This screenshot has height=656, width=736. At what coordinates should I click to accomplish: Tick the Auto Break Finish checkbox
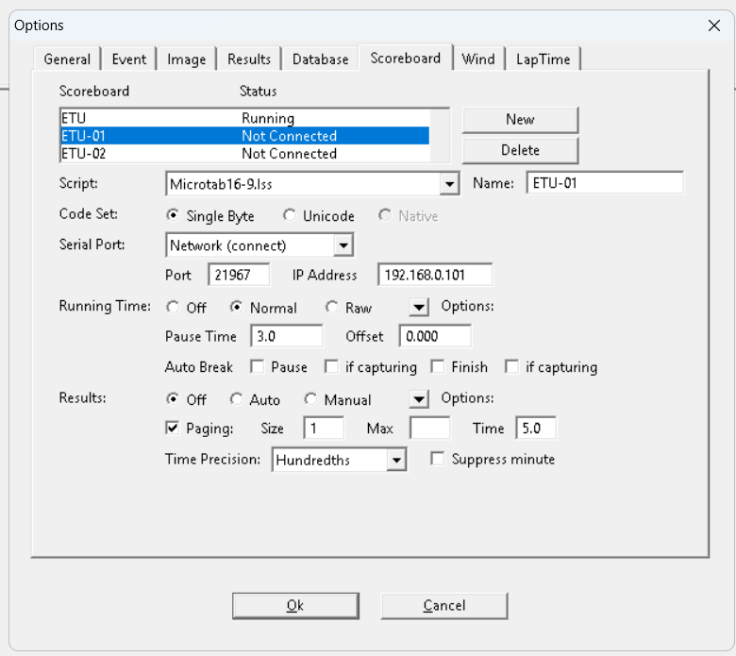pyautogui.click(x=437, y=367)
